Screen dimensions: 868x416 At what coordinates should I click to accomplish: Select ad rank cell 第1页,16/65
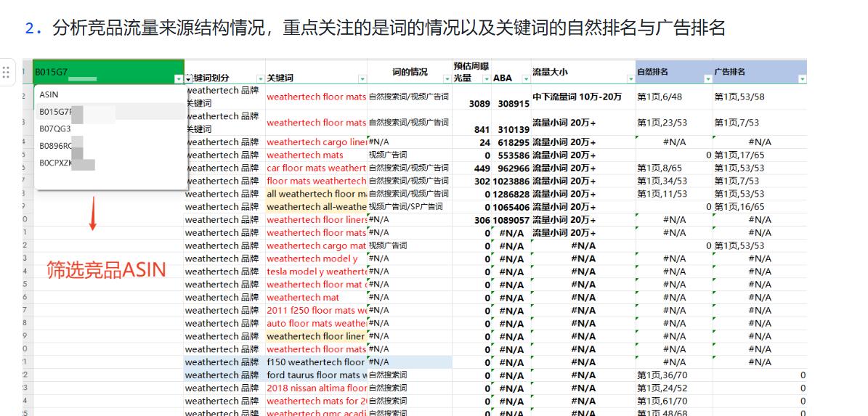760,207
